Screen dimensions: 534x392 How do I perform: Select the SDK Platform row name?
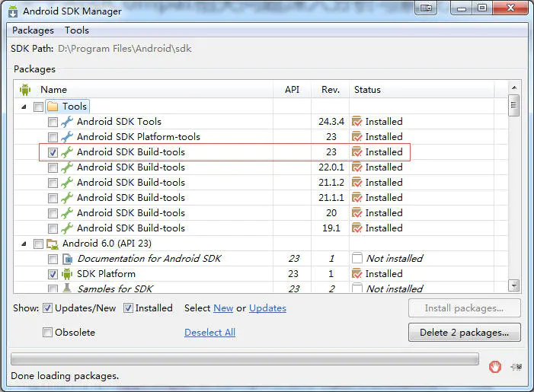pos(106,273)
